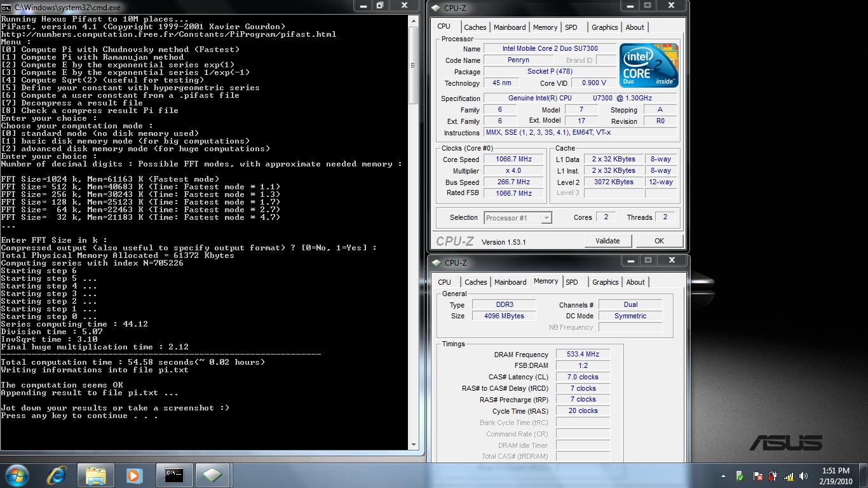Open About tab in lower CPU-Z

point(635,282)
